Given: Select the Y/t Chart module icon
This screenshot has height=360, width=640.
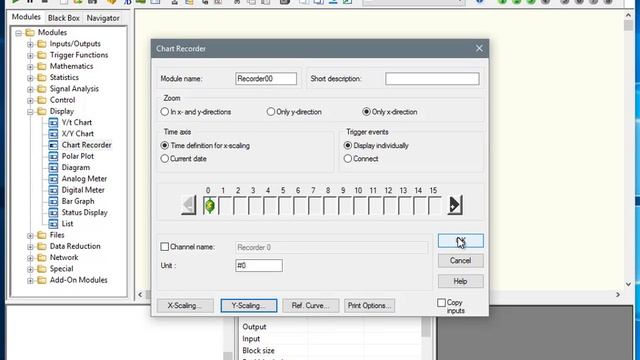Looking at the screenshot, I should pos(53,122).
